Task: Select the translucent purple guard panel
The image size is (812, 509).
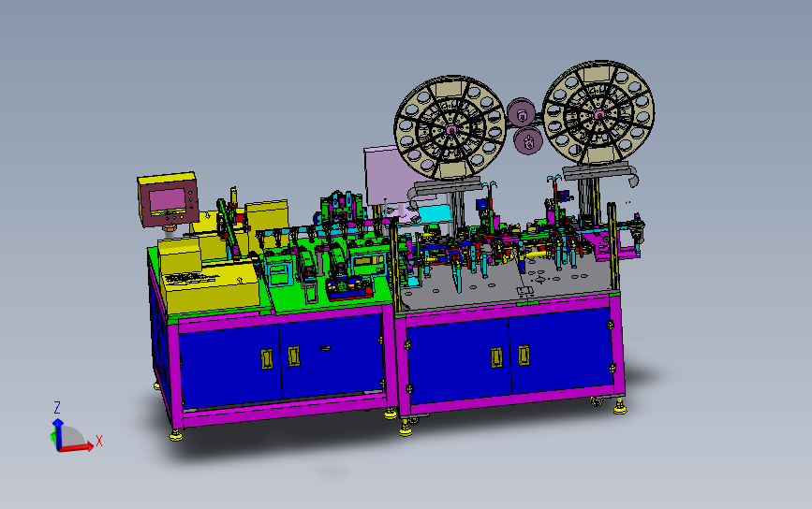Action: (389, 176)
